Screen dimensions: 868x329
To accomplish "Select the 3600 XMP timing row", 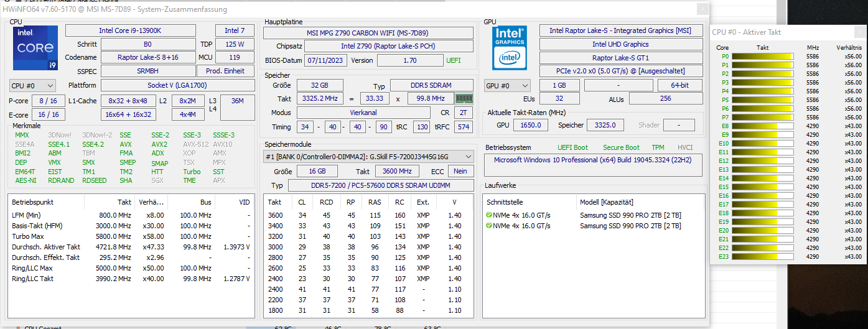I will coord(367,215).
